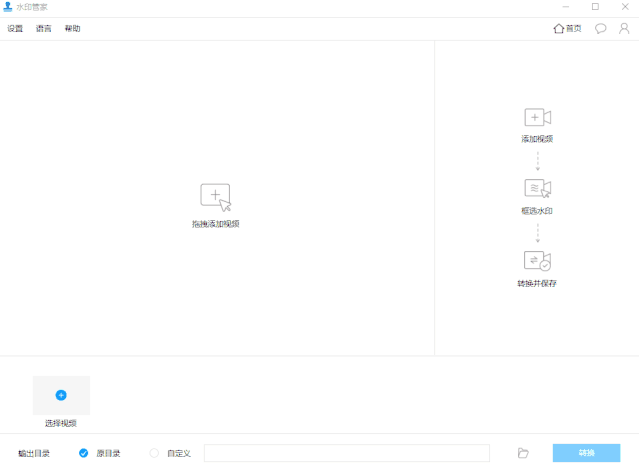Click the blue plus thumbnail to add video
Screen dimensions: 639x470
[x=61, y=395]
